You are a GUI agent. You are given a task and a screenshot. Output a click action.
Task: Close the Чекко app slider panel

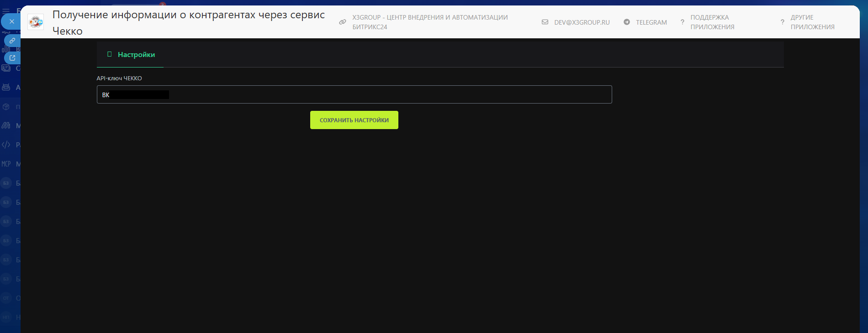point(12,21)
